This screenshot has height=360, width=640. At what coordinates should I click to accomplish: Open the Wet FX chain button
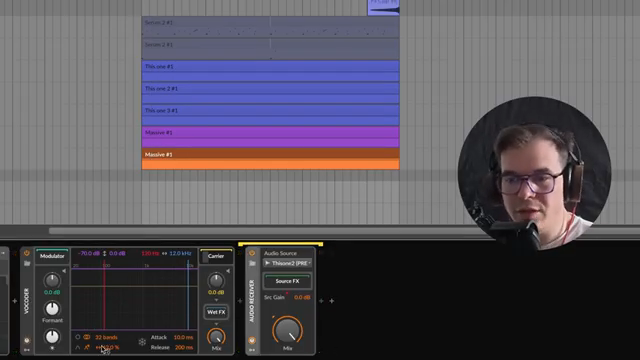click(x=216, y=312)
